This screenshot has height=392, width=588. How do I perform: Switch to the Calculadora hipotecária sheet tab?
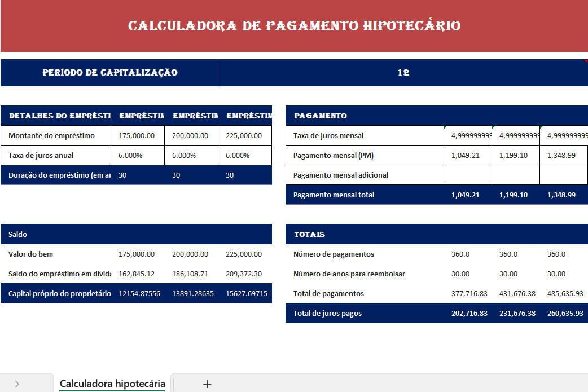[x=111, y=382]
